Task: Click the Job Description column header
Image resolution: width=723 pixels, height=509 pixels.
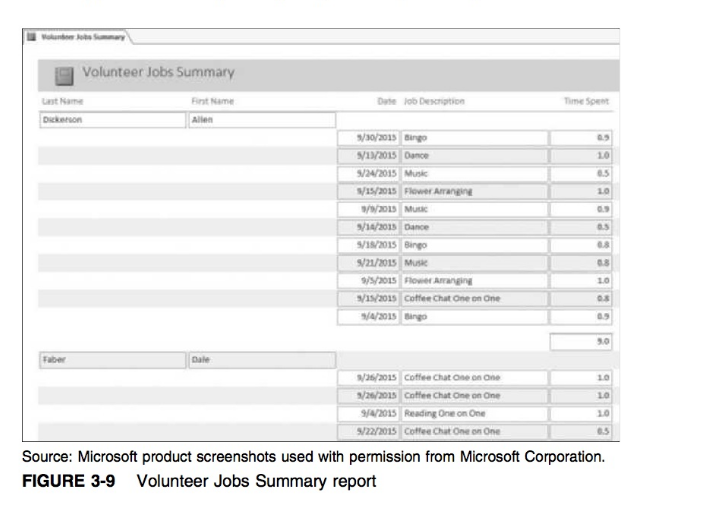Action: pyautogui.click(x=434, y=101)
